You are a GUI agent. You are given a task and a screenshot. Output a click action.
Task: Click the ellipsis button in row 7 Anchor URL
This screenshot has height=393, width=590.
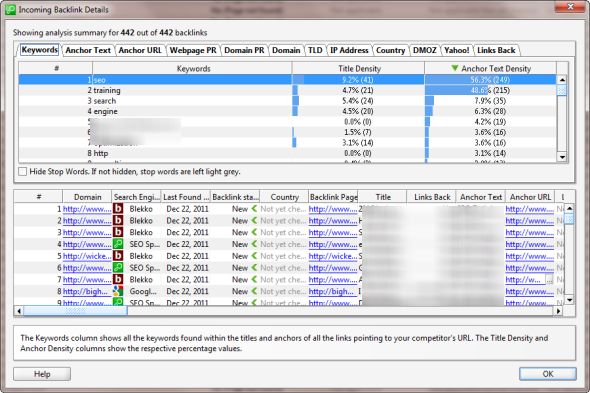tap(549, 280)
